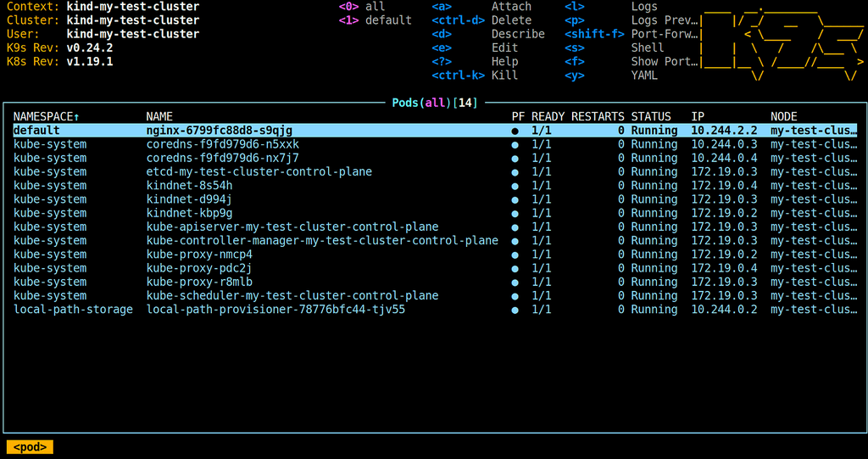Click the RESTARTS column header
Screen dimensions: 868x459
(x=598, y=117)
